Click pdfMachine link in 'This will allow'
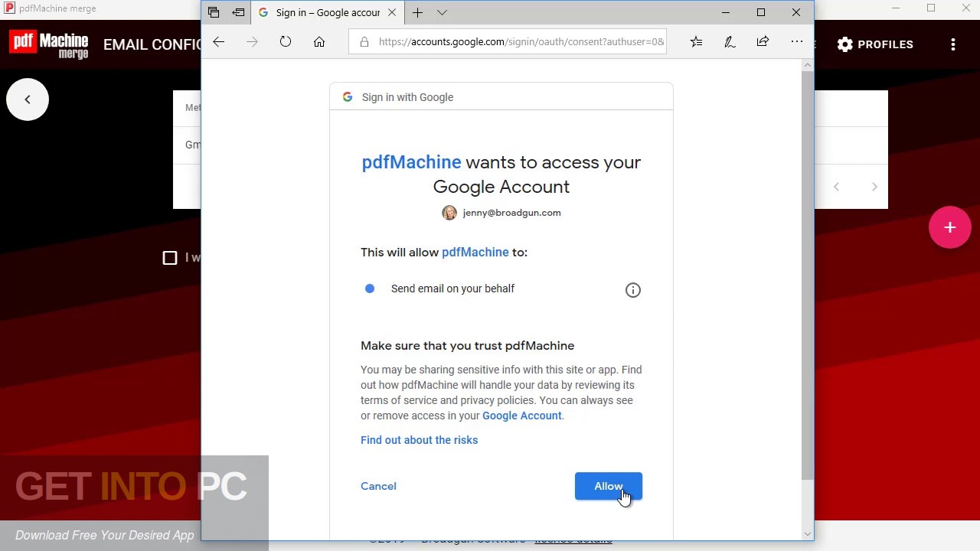Viewport: 980px width, 551px height. (x=475, y=253)
